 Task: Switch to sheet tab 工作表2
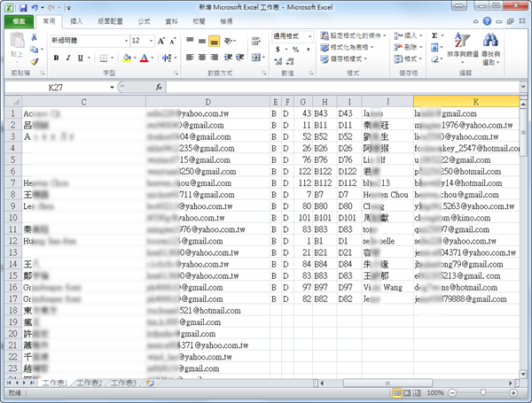[90, 383]
